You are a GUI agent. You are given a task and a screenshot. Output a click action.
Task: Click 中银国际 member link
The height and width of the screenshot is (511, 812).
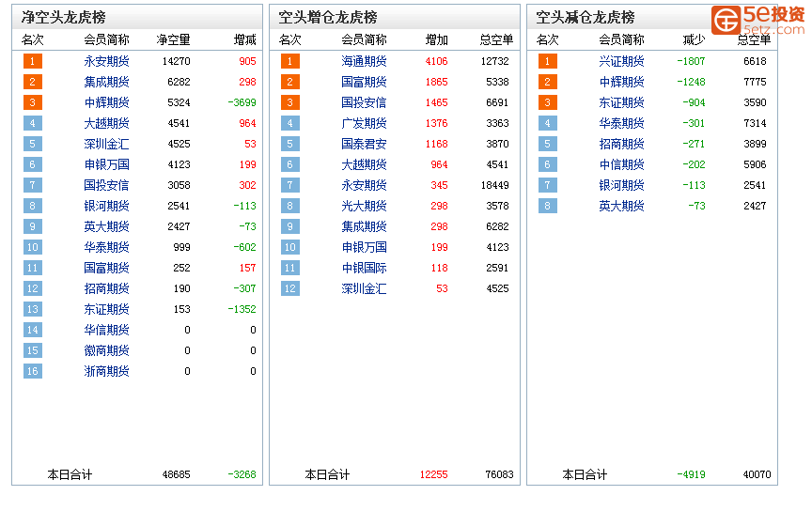tap(364, 269)
